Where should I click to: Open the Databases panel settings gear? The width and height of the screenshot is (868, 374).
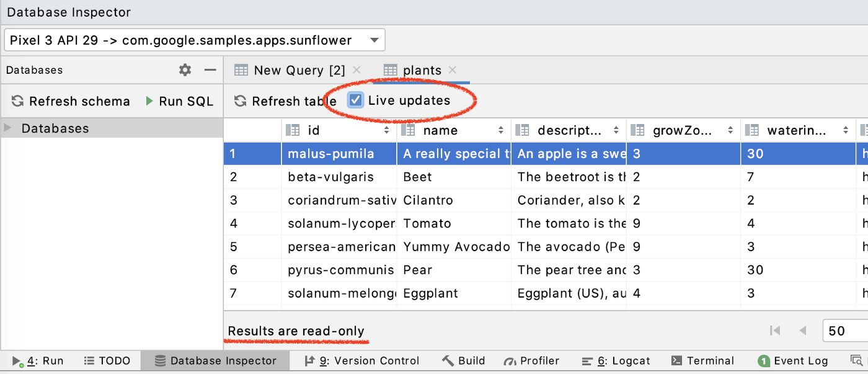[x=185, y=70]
